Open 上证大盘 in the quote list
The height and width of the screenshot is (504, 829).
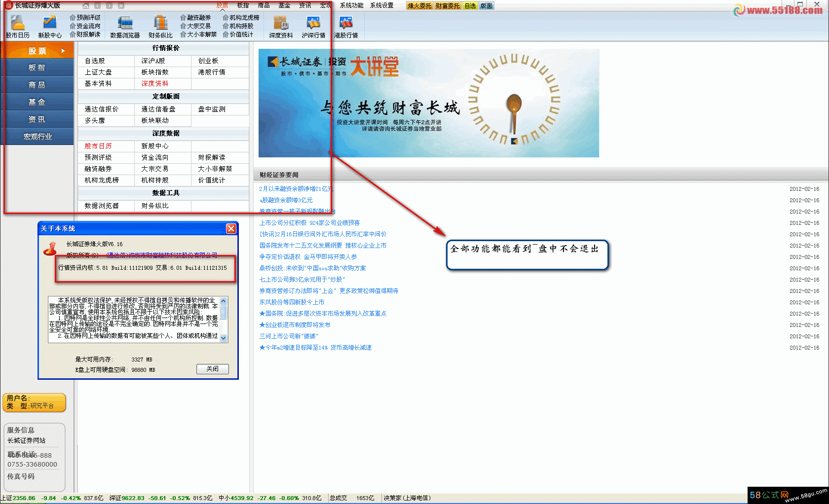(98, 72)
